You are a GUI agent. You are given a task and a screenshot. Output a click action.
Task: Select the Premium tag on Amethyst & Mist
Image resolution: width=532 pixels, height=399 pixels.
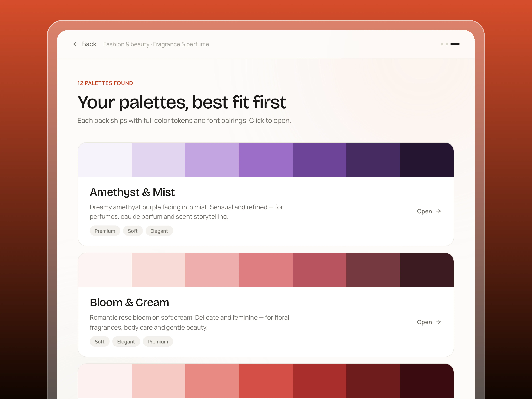point(105,231)
